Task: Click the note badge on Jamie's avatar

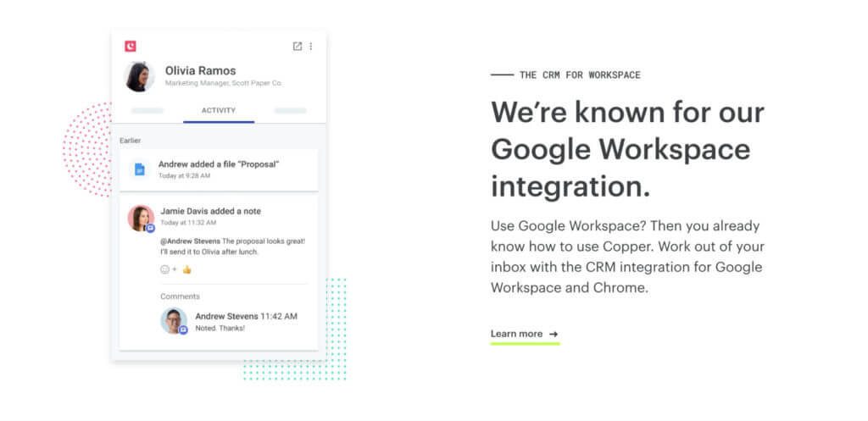Action: [x=151, y=228]
